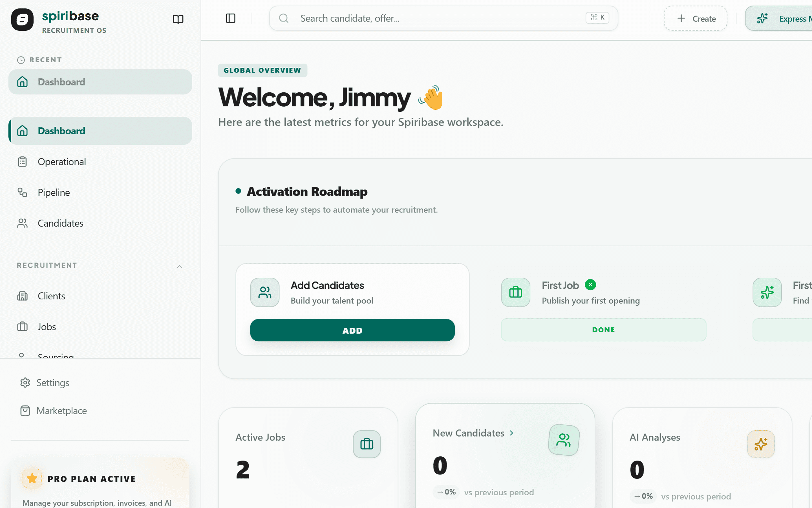Open the Pipeline page
The height and width of the screenshot is (508, 812).
coord(100,192)
